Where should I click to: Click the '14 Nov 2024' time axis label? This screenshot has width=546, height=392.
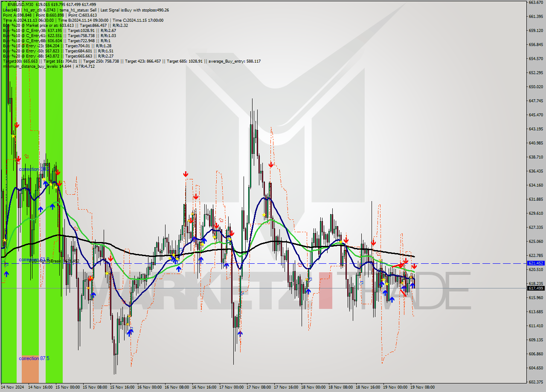(x=13, y=387)
